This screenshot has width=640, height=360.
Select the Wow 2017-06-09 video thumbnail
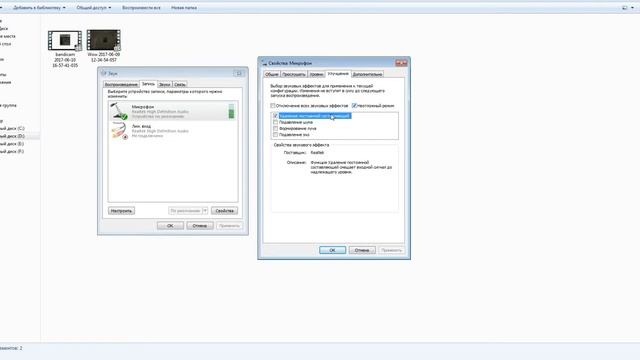pos(104,40)
